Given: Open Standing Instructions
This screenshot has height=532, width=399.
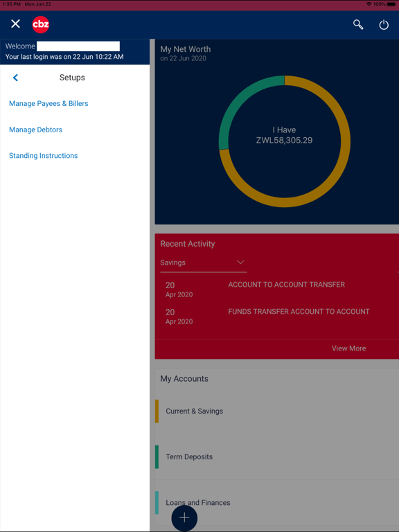Looking at the screenshot, I should coord(44,156).
